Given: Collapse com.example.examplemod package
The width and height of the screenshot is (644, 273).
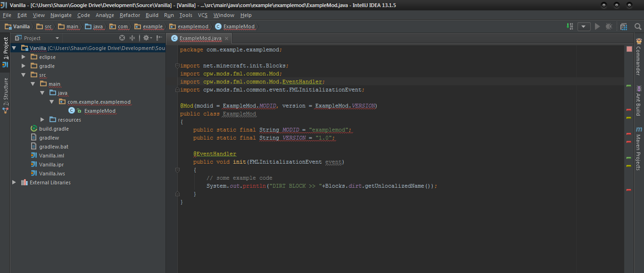Looking at the screenshot, I should [x=52, y=102].
